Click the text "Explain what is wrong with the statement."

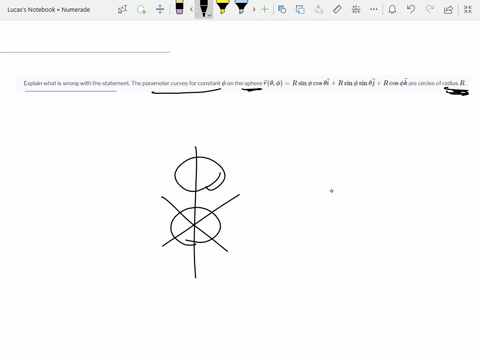[x=77, y=83]
